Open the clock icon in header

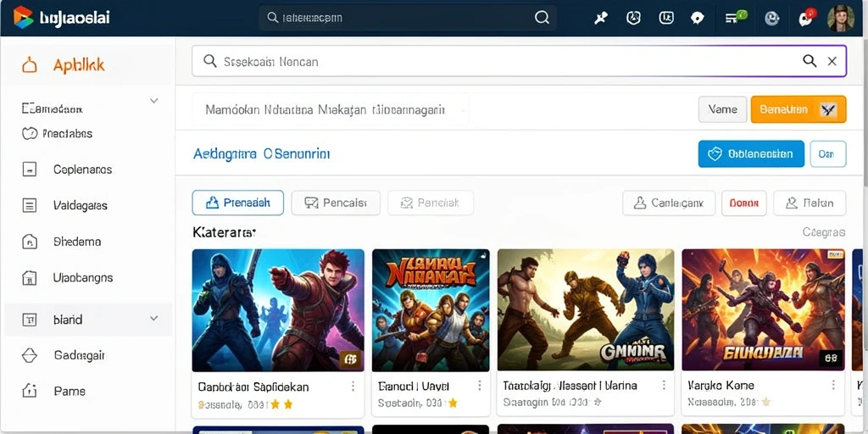pyautogui.click(x=633, y=18)
